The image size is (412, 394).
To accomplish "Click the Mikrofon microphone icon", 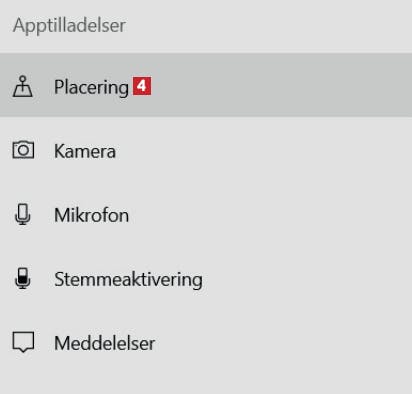I will [23, 214].
